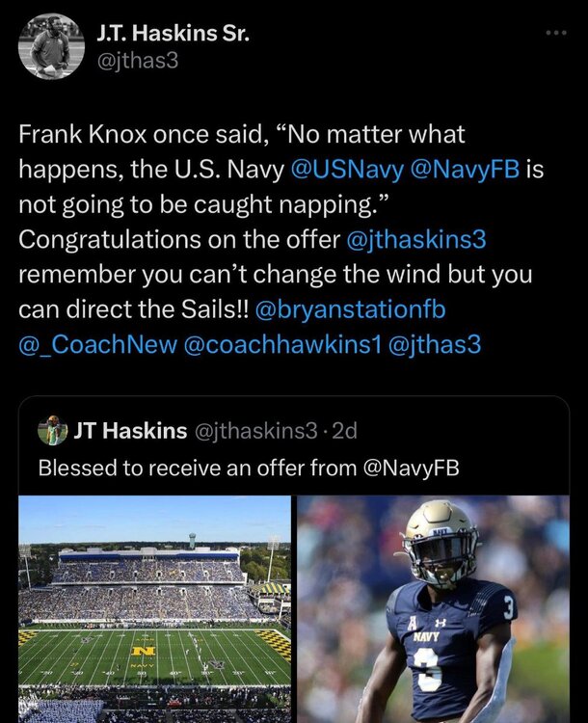Open the J.T. Haskins Sr. display name
588x723 pixels.
[173, 33]
